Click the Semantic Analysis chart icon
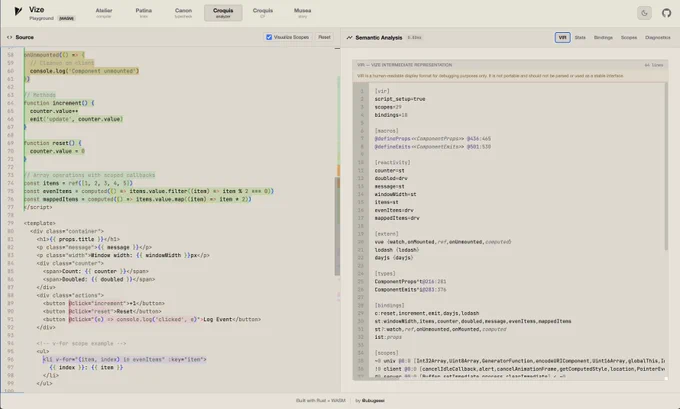This screenshot has width=680, height=409. (350, 38)
